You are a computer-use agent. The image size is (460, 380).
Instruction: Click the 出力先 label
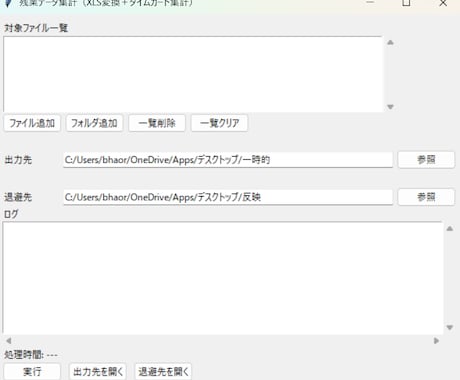(x=18, y=160)
